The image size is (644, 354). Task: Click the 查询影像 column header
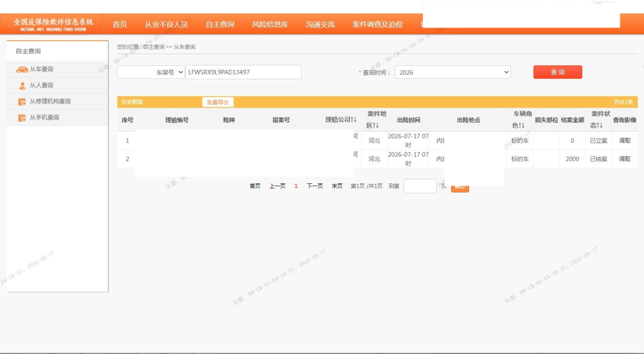coord(625,120)
